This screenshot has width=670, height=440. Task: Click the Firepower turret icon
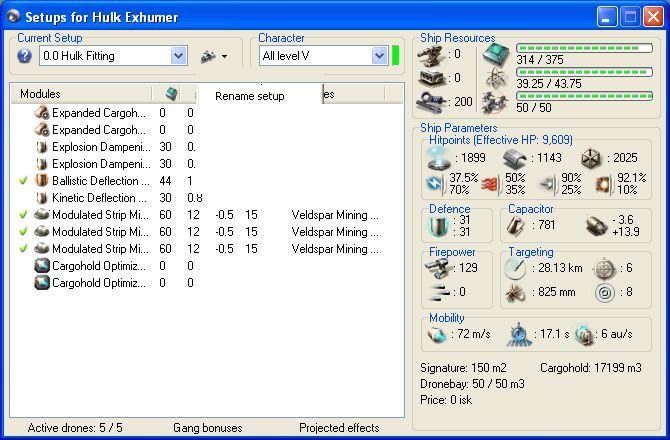coord(438,269)
